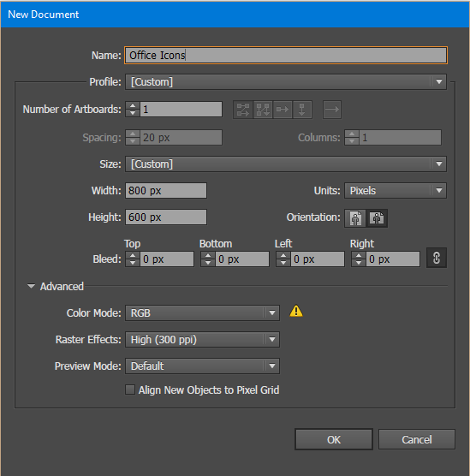Increase Top bleed with up arrow
This screenshot has width=470, height=476.
click(x=133, y=255)
